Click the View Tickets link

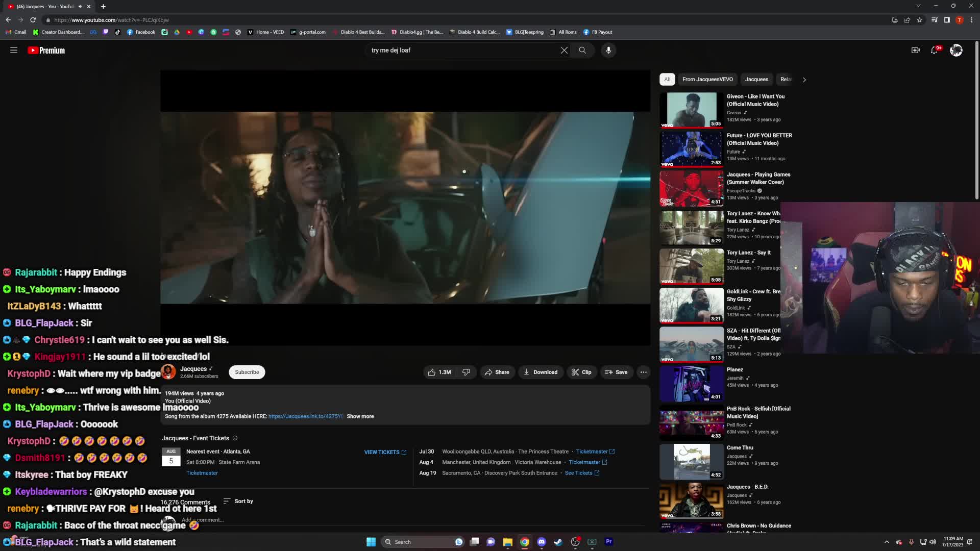pyautogui.click(x=385, y=453)
